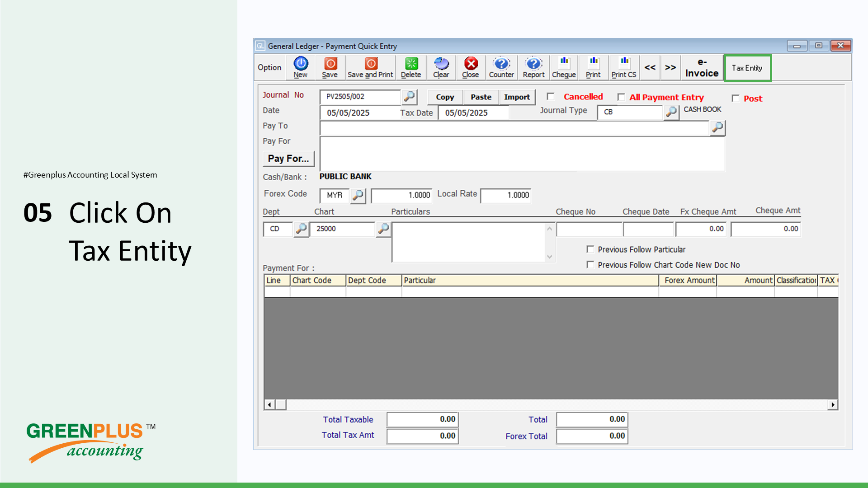
Task: Go to next record with >> button
Action: (670, 68)
